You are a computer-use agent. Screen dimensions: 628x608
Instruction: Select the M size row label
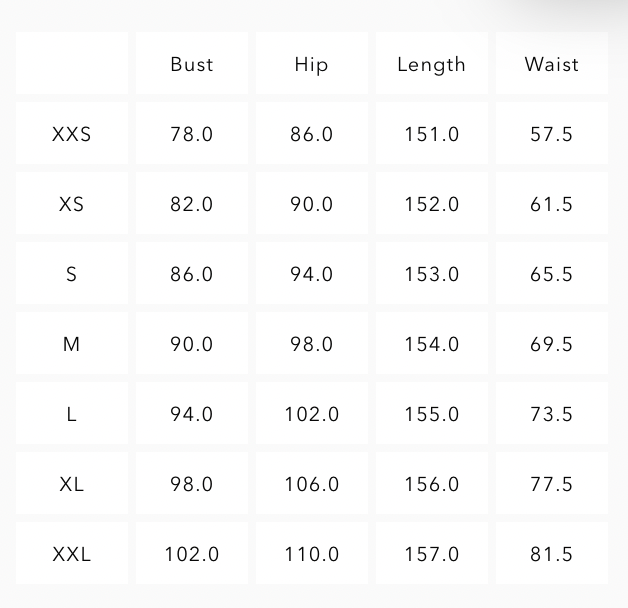click(71, 344)
